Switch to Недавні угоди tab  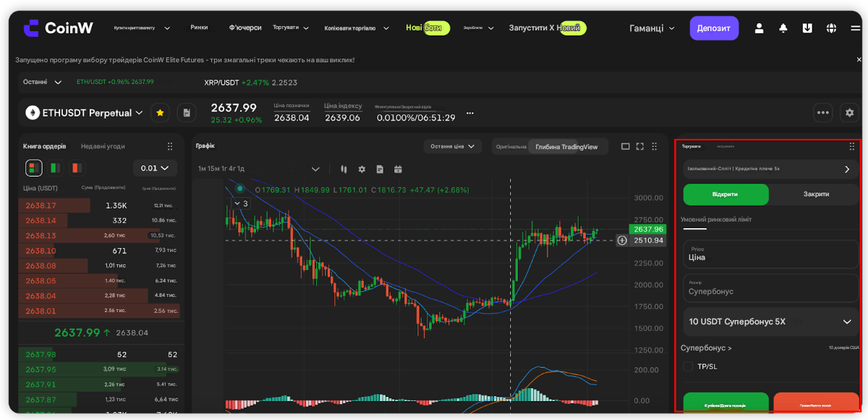[x=103, y=146]
